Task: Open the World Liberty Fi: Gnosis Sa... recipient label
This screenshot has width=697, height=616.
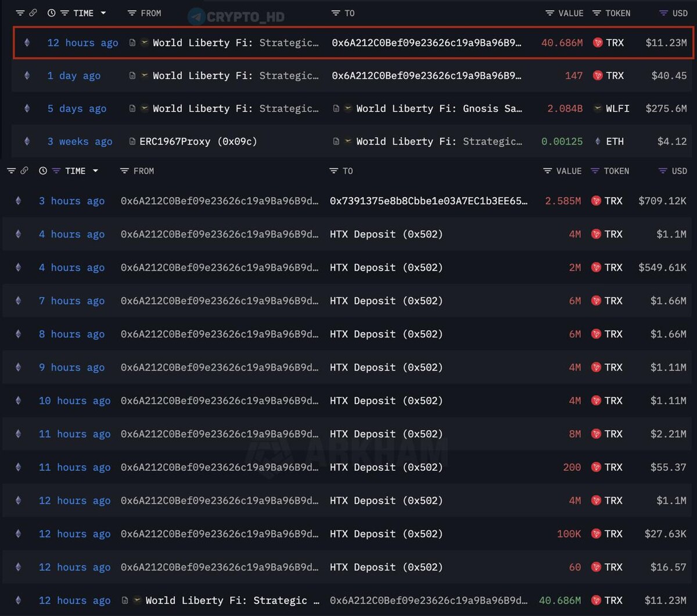Action: coord(439,109)
